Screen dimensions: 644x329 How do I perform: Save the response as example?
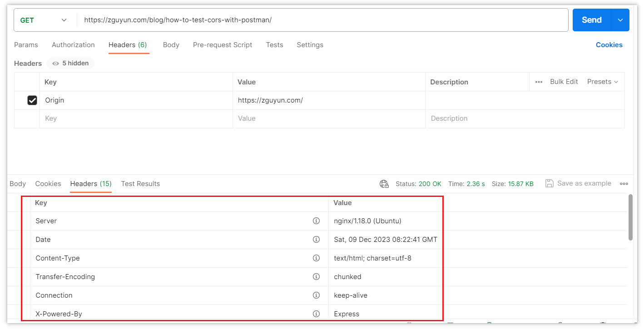(x=578, y=183)
